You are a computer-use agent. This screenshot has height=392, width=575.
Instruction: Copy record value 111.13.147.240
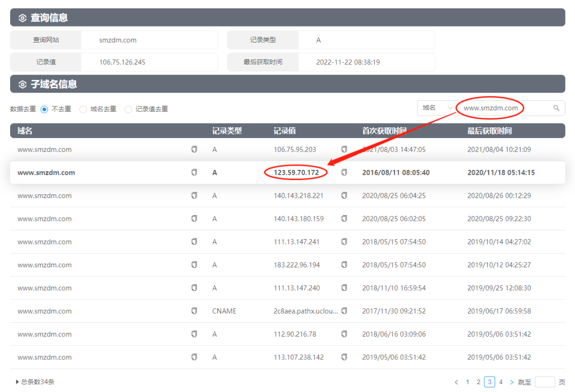(344, 288)
